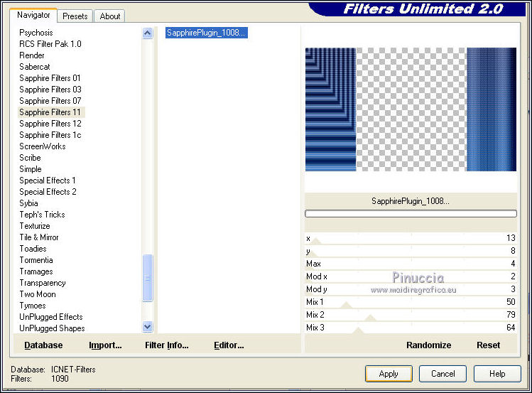Select Sapphire Filters 12
Screen dimensions: 532x393
coord(50,124)
